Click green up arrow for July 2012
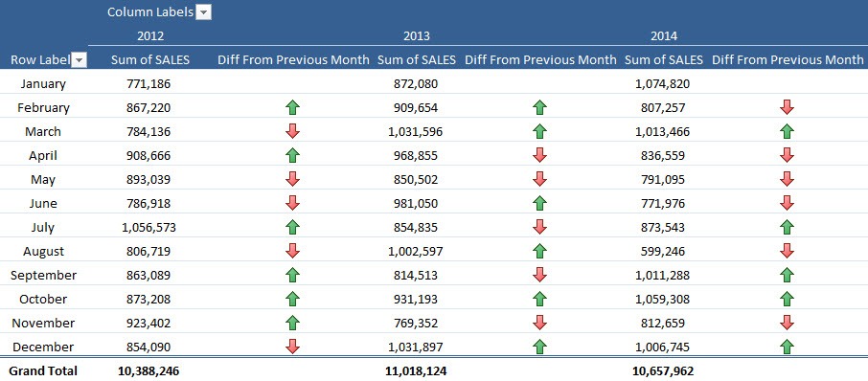 pyautogui.click(x=293, y=227)
